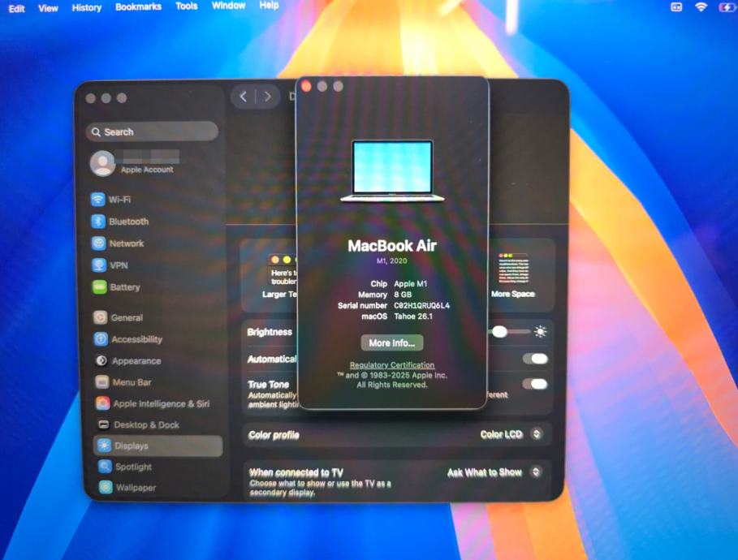Select the Network label in sidebar
738x560 pixels.
pos(127,243)
